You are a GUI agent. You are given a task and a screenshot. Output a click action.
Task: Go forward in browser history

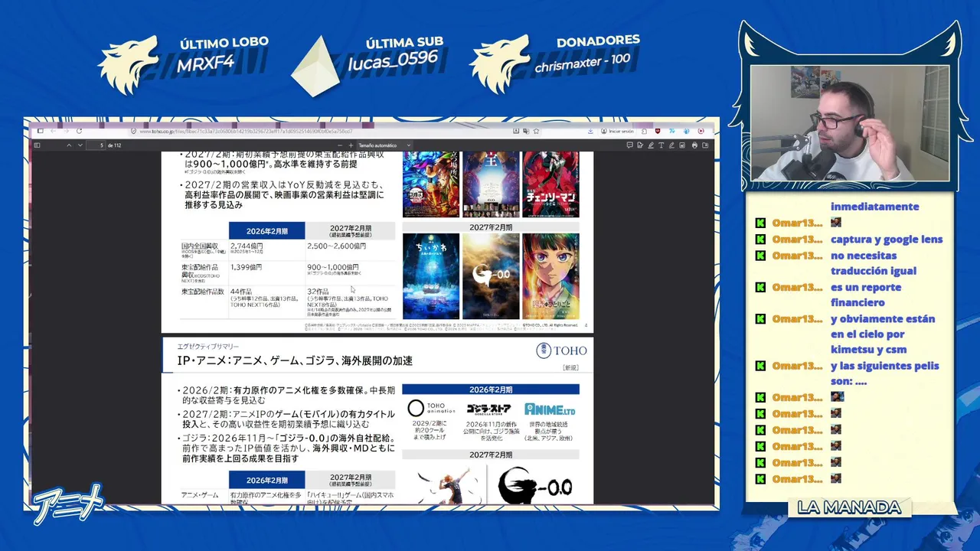pyautogui.click(x=66, y=131)
